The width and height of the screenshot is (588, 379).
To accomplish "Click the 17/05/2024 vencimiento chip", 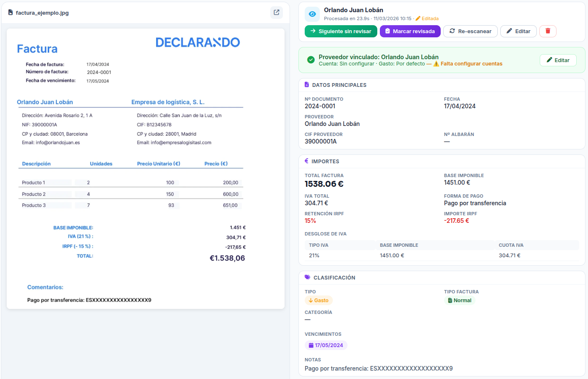I will [x=326, y=345].
